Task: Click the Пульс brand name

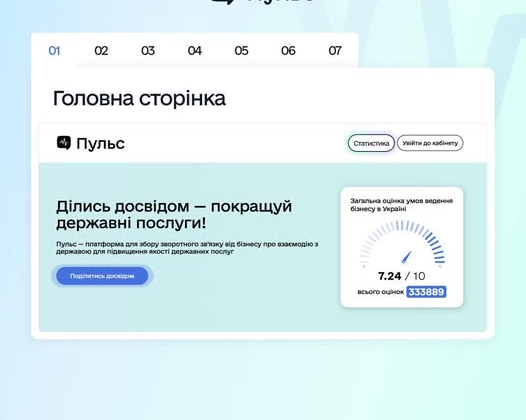Action: click(101, 144)
